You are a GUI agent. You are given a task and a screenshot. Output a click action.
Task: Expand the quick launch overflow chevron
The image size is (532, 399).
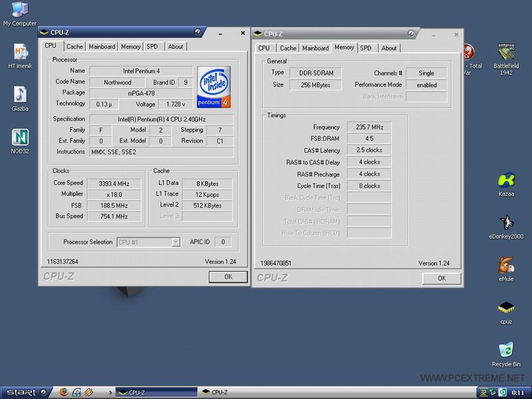click(x=110, y=392)
